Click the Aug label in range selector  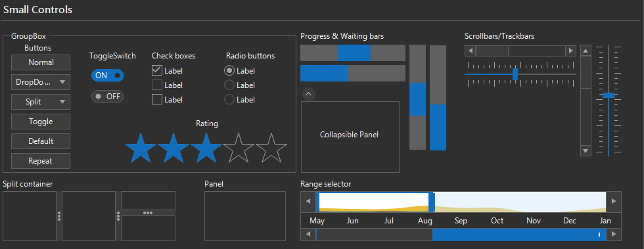coord(425,221)
